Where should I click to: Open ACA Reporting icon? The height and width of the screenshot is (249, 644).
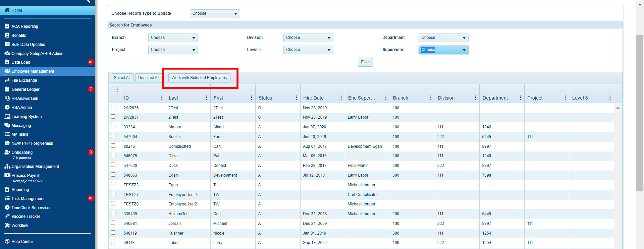[x=7, y=26]
